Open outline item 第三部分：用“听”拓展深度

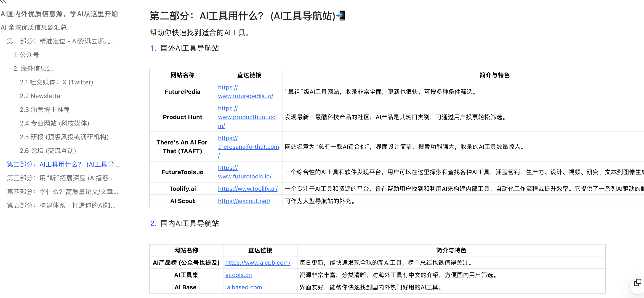tap(60, 178)
